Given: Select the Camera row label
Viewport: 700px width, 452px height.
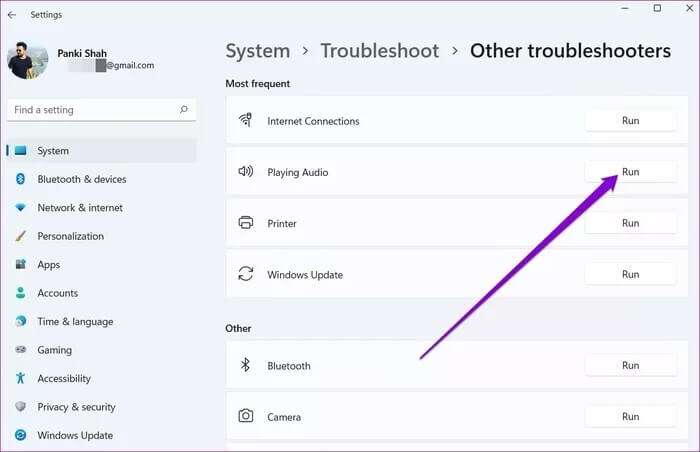Looking at the screenshot, I should click(284, 417).
